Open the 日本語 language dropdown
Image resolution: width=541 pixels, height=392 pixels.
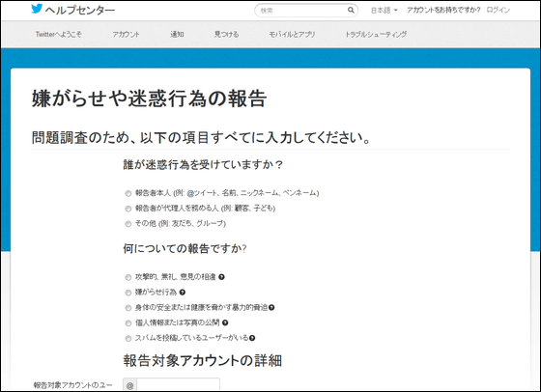(x=384, y=11)
